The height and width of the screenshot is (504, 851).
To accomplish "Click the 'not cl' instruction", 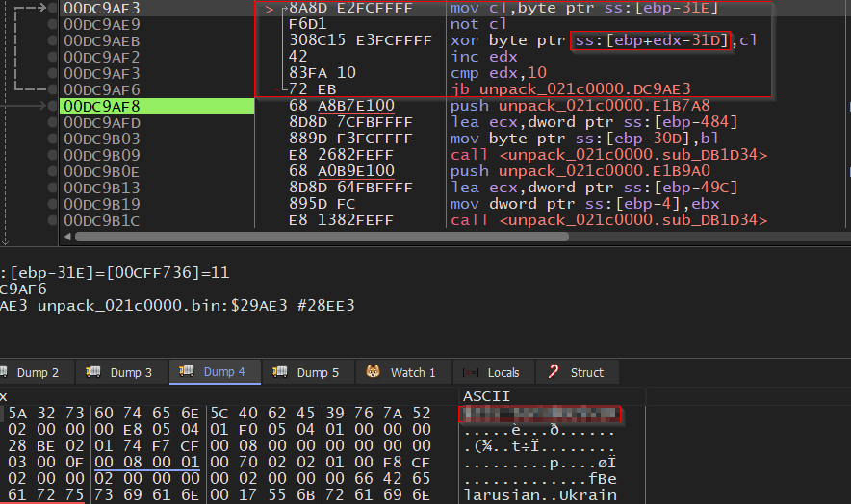I will (x=478, y=24).
